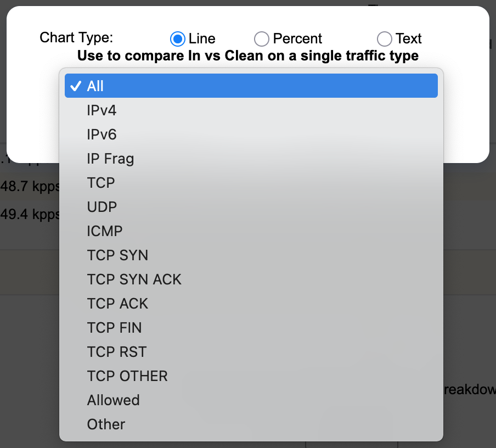
Task: Select the Text chart type radio button
Action: click(x=385, y=39)
